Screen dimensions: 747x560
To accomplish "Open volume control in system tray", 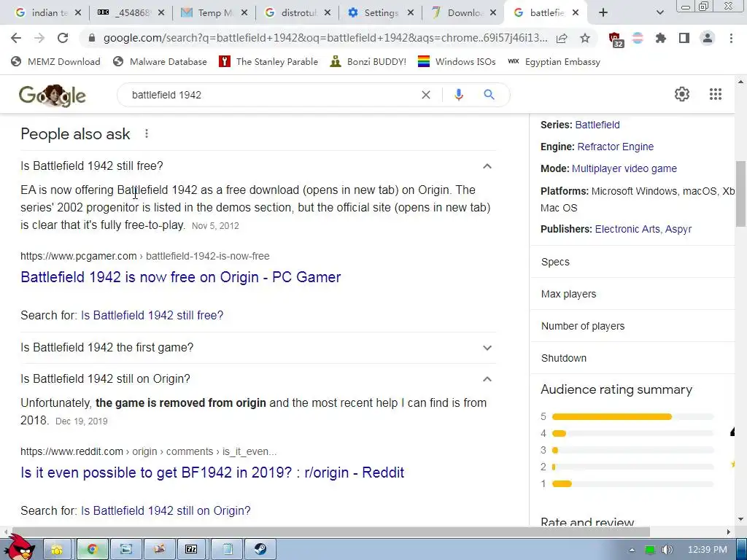I will [667, 550].
